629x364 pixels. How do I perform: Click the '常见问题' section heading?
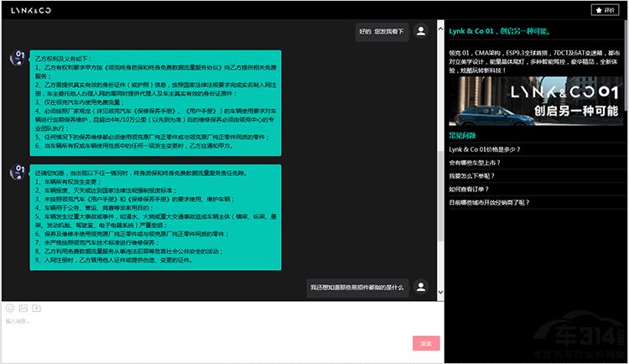tap(462, 135)
